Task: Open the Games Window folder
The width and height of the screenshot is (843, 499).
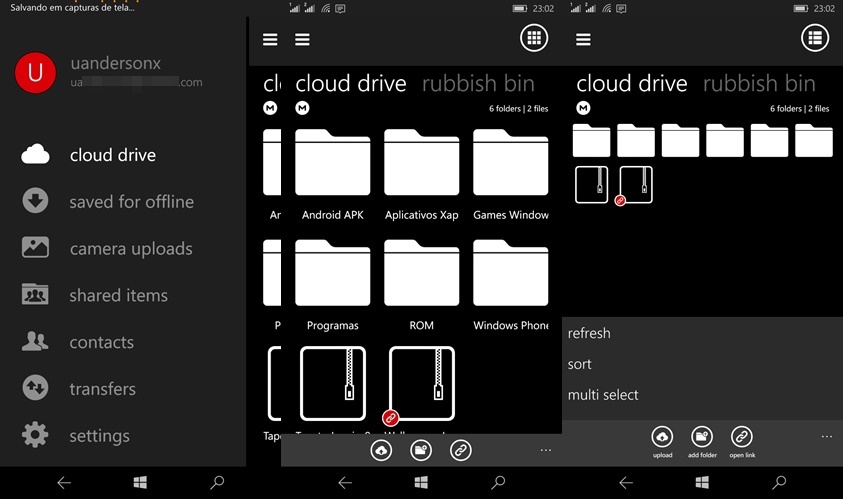Action: 511,175
